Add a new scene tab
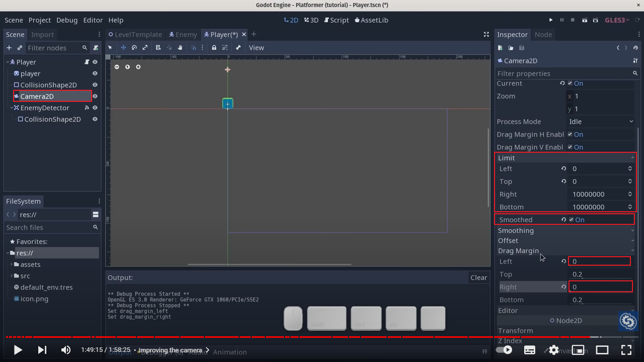644x362 pixels. pyautogui.click(x=254, y=34)
